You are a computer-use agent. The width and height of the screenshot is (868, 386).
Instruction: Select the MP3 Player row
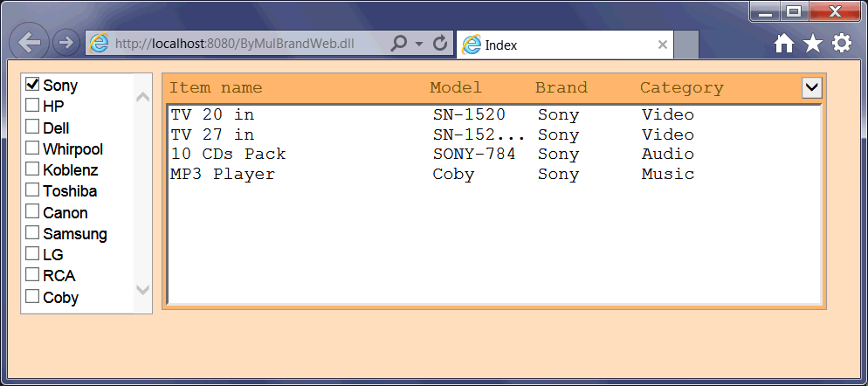click(x=494, y=174)
